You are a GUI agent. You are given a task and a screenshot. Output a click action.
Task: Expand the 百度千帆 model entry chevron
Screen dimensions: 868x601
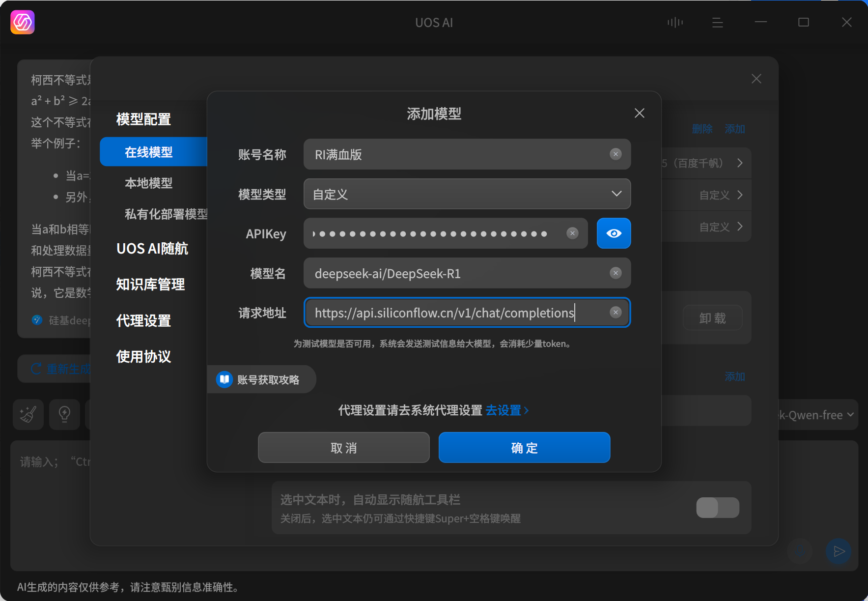[740, 163]
